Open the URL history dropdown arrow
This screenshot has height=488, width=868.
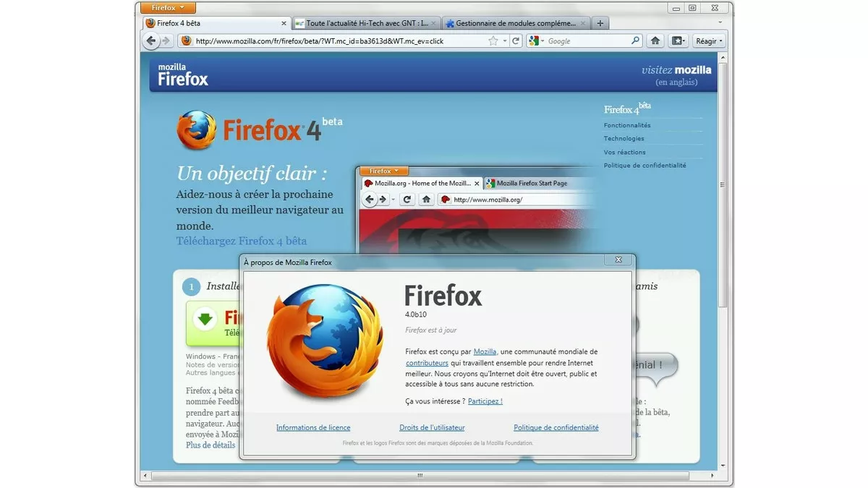(505, 41)
